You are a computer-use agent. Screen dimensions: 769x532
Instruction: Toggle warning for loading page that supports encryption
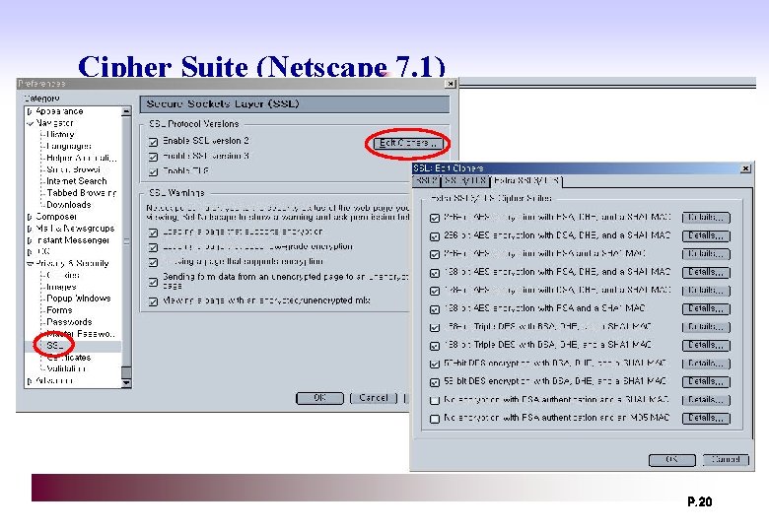[x=154, y=233]
